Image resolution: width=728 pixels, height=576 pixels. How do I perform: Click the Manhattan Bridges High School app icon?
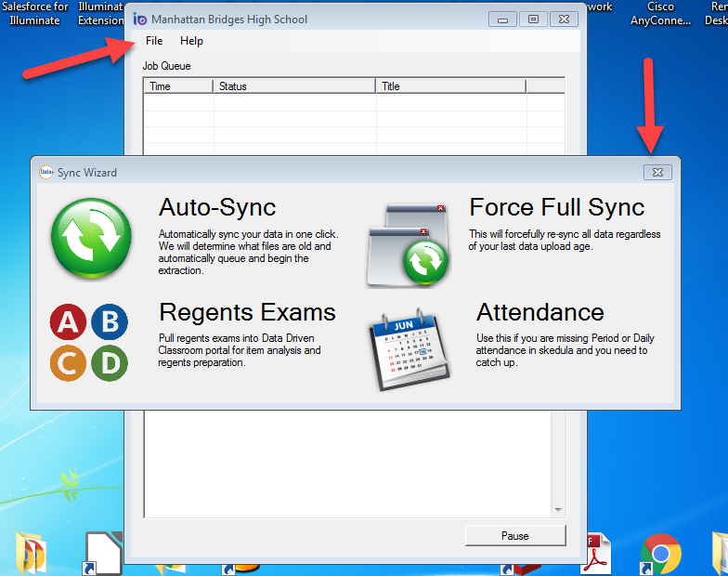[x=139, y=19]
